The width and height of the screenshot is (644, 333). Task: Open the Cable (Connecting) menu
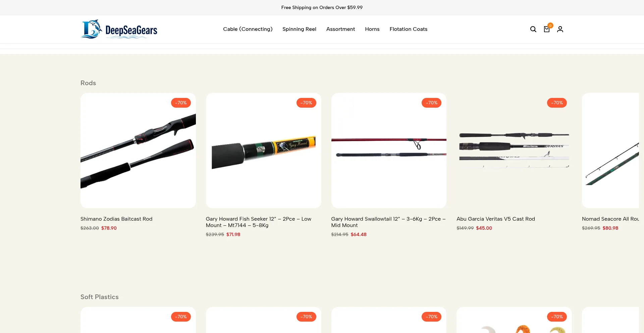(x=248, y=29)
